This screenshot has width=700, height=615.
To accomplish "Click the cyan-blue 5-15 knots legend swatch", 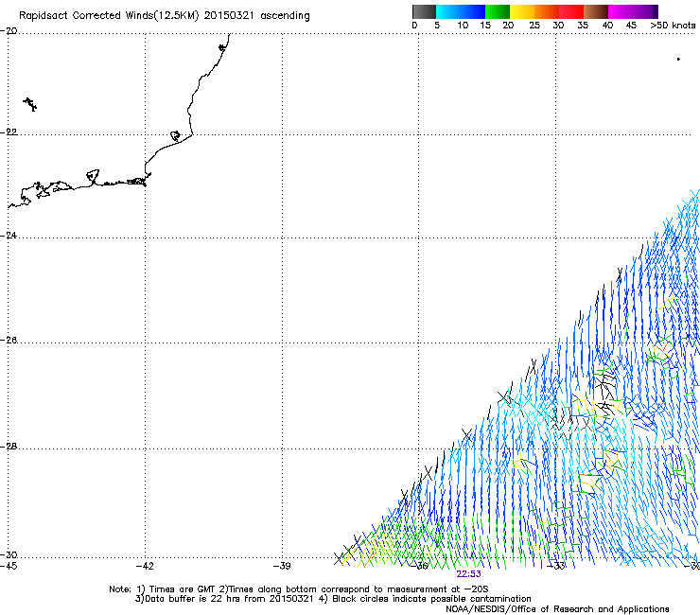I will pyautogui.click(x=461, y=11).
